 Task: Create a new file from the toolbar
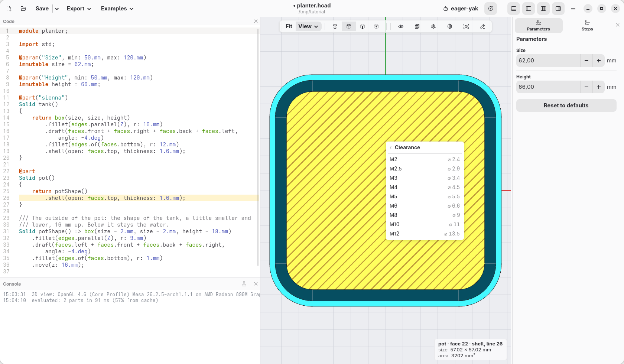(x=9, y=9)
